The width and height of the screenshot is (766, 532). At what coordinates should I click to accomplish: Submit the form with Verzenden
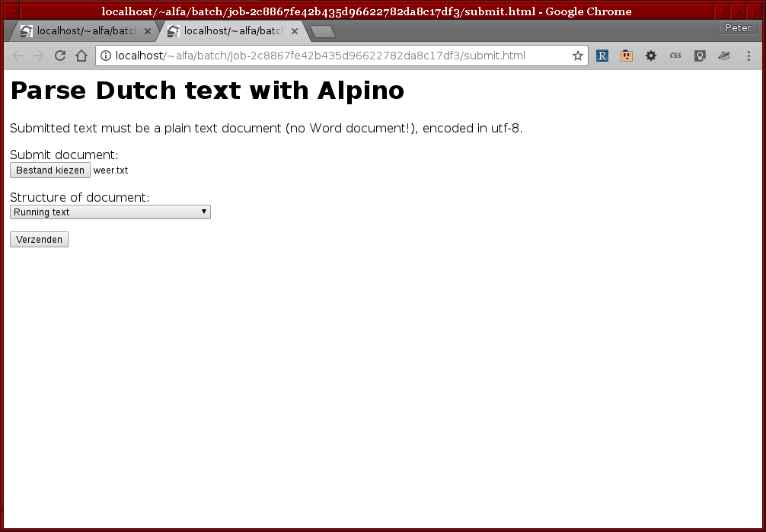pos(39,240)
